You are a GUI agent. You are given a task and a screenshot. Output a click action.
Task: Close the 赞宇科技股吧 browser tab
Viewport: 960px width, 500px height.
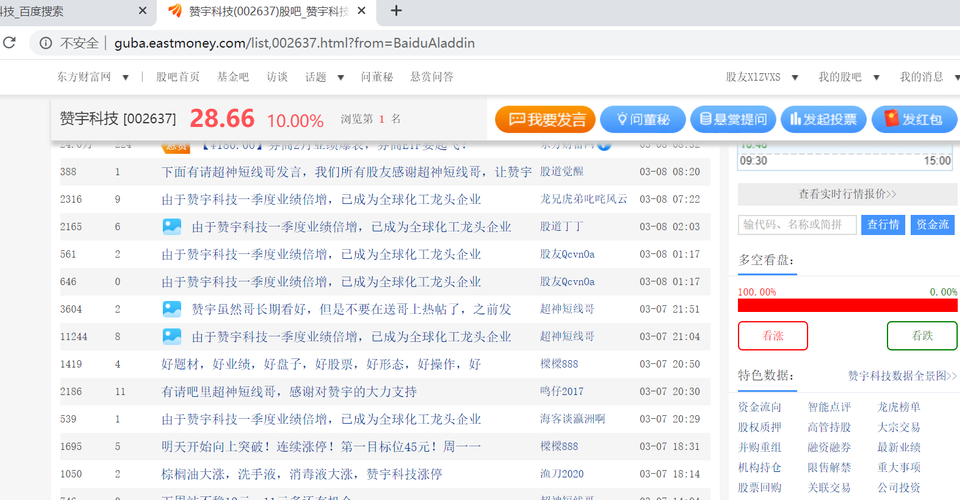coord(361,11)
